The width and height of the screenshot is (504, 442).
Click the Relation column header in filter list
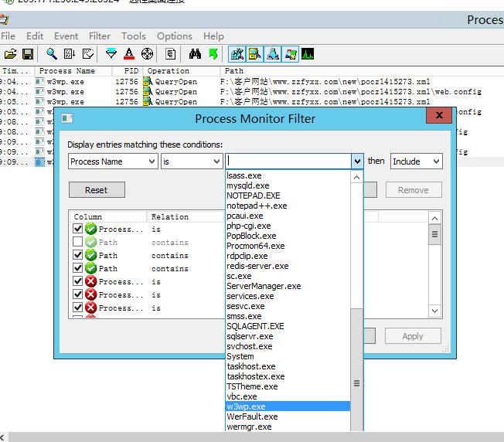coord(186,216)
